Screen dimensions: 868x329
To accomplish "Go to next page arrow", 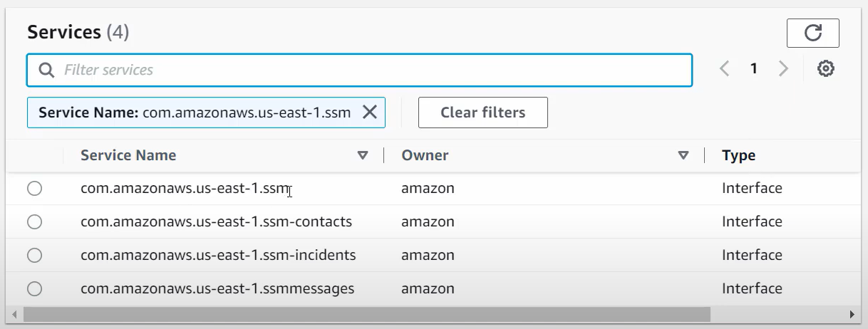I will 784,69.
